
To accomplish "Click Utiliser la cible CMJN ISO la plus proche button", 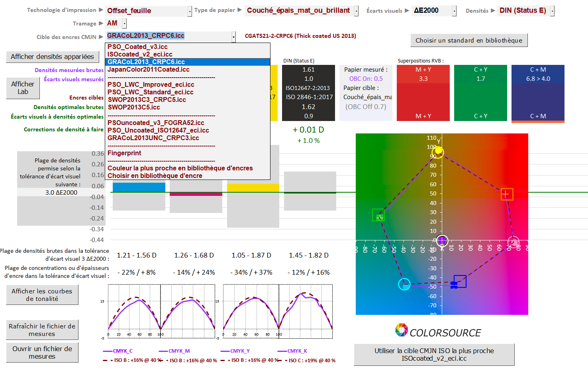I will [434, 355].
